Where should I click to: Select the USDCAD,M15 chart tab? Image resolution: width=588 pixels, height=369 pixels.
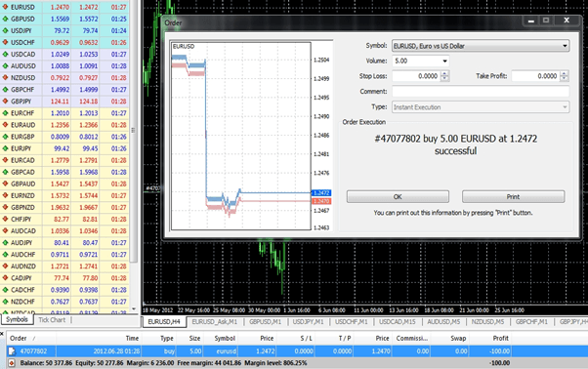click(x=398, y=322)
